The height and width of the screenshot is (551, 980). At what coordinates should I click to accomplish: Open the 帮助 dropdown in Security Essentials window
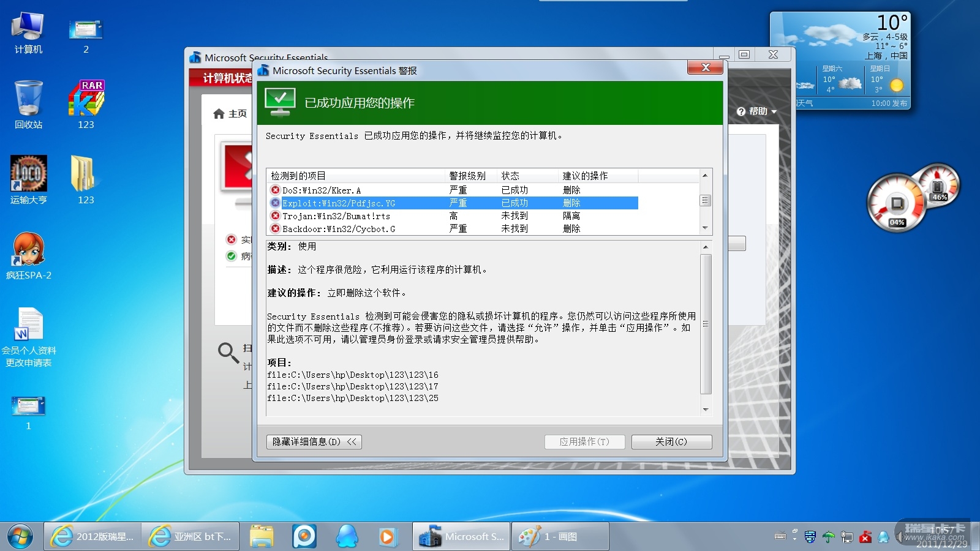pyautogui.click(x=757, y=111)
